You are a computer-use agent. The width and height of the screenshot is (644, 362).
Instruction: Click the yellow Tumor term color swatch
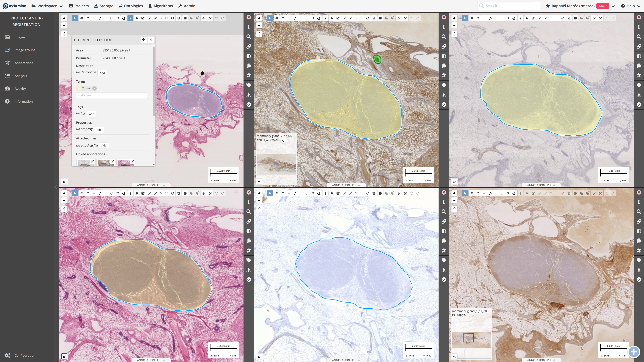(79, 88)
